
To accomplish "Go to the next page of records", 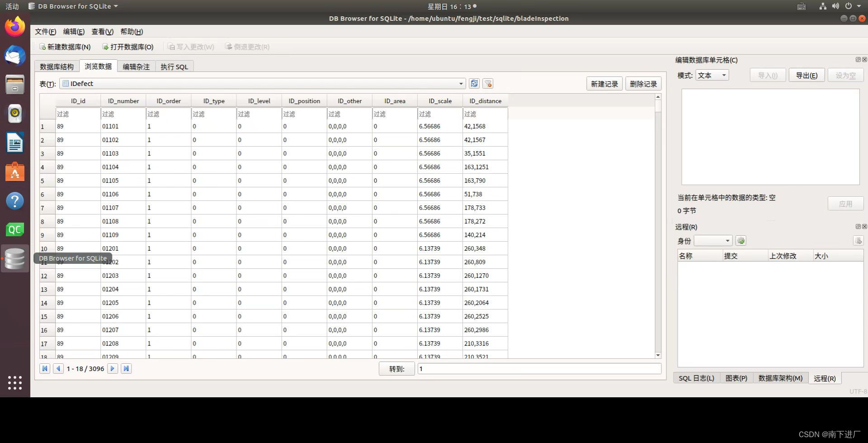I will 113,369.
